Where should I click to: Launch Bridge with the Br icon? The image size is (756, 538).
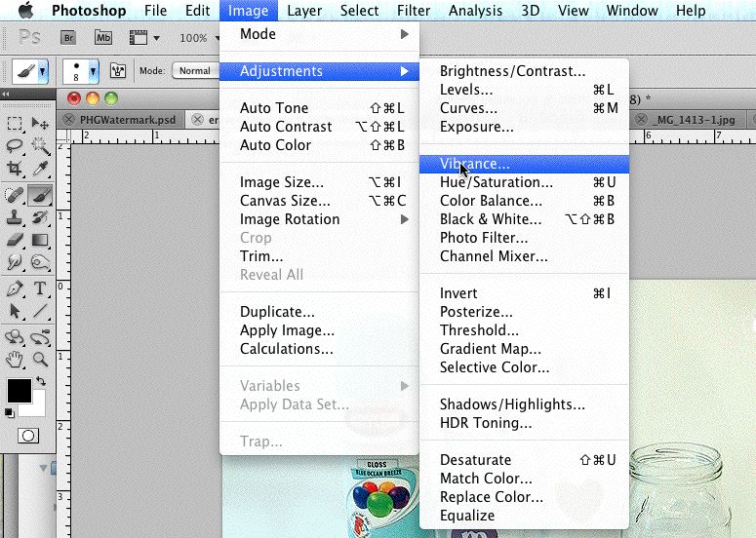pos(68,38)
